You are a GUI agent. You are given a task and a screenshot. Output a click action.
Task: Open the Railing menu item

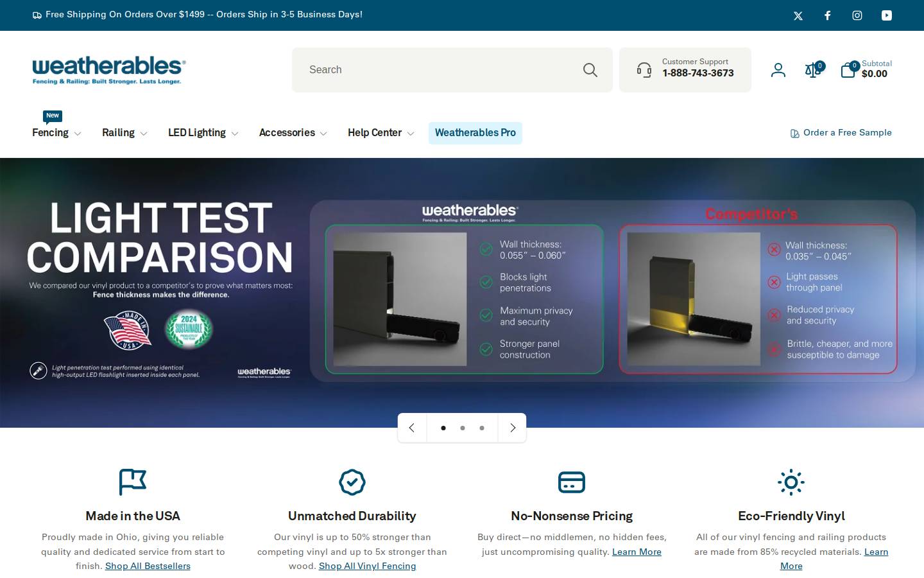pos(118,133)
